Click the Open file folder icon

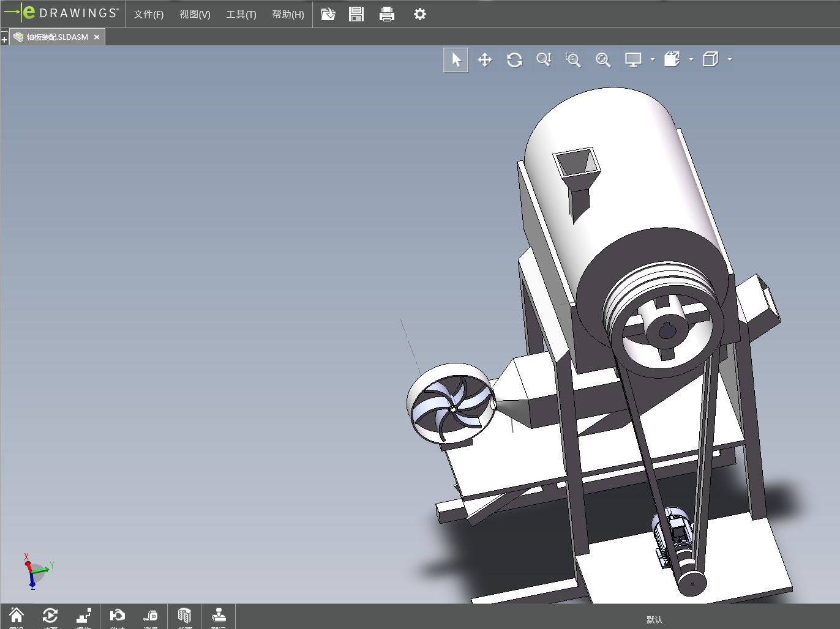point(328,14)
